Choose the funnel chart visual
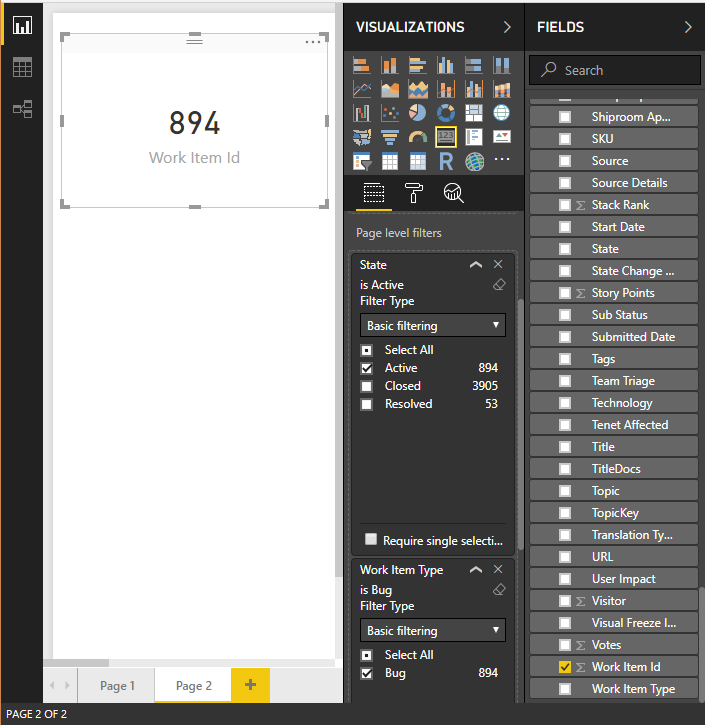Viewport: 705px width, 725px height. (x=390, y=137)
